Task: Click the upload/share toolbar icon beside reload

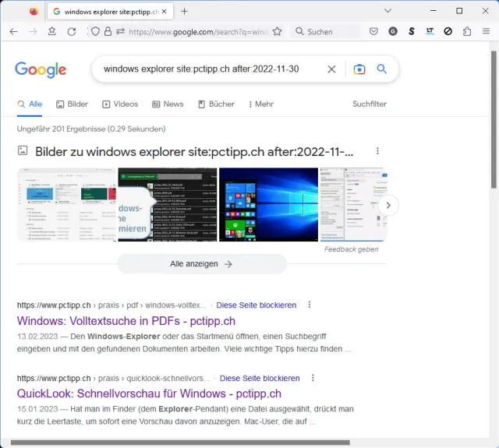Action: 52,31
